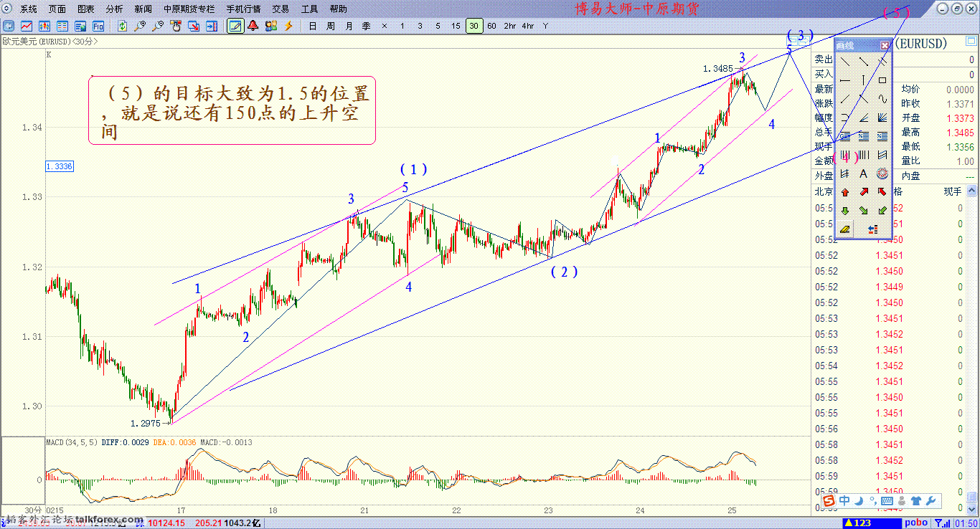This screenshot has width=980, height=529.
Task: Select the 60 minute period button
Action: pyautogui.click(x=491, y=26)
